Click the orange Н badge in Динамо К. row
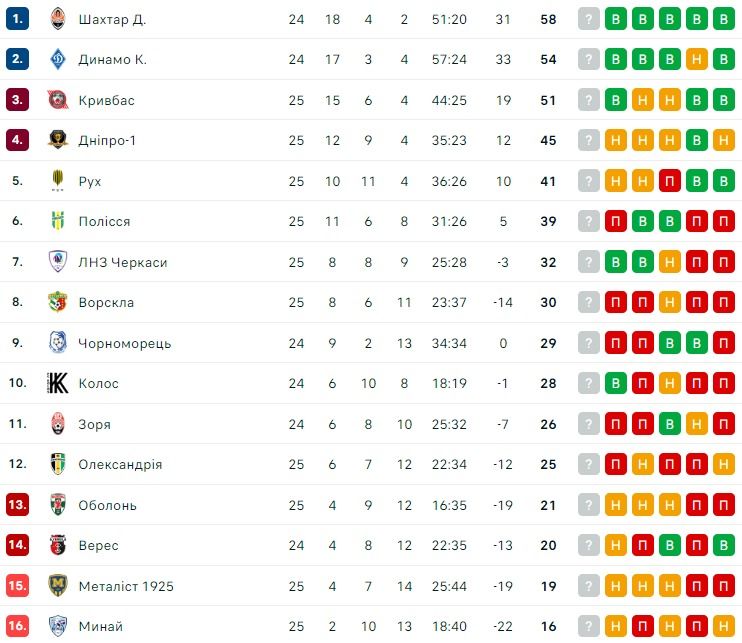This screenshot has height=643, width=742. 697,59
